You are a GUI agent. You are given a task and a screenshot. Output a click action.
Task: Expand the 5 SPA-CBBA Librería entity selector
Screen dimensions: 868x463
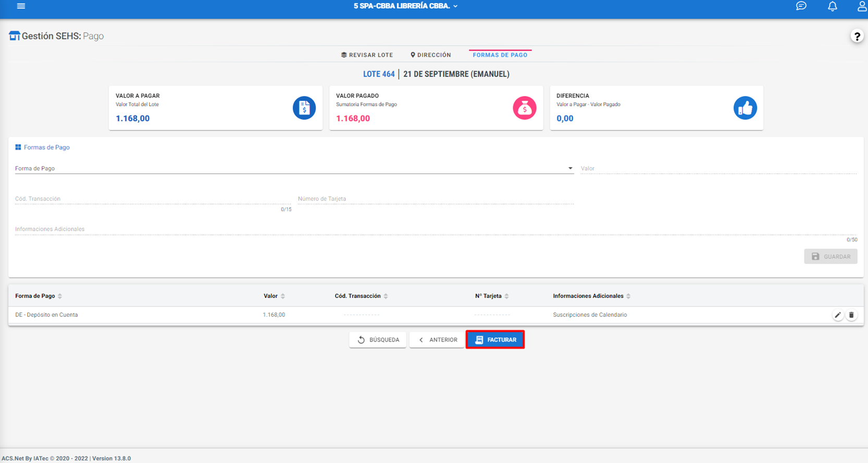[406, 6]
